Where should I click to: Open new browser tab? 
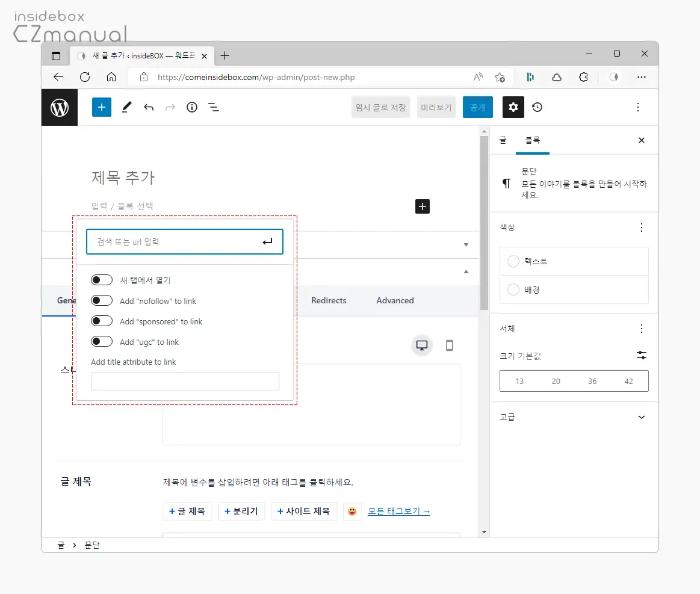(225, 56)
